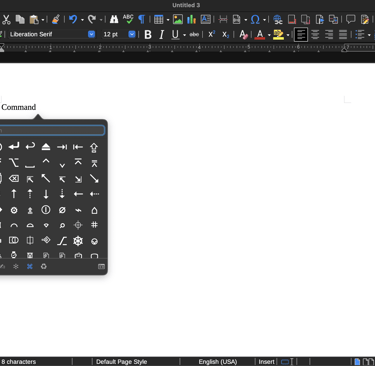Toggle Insert mode in the status bar

266,362
